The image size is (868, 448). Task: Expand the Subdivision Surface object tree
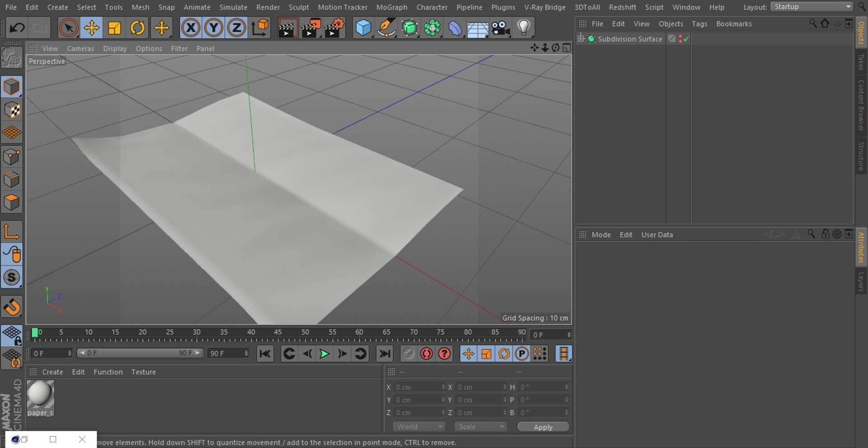pyautogui.click(x=581, y=38)
